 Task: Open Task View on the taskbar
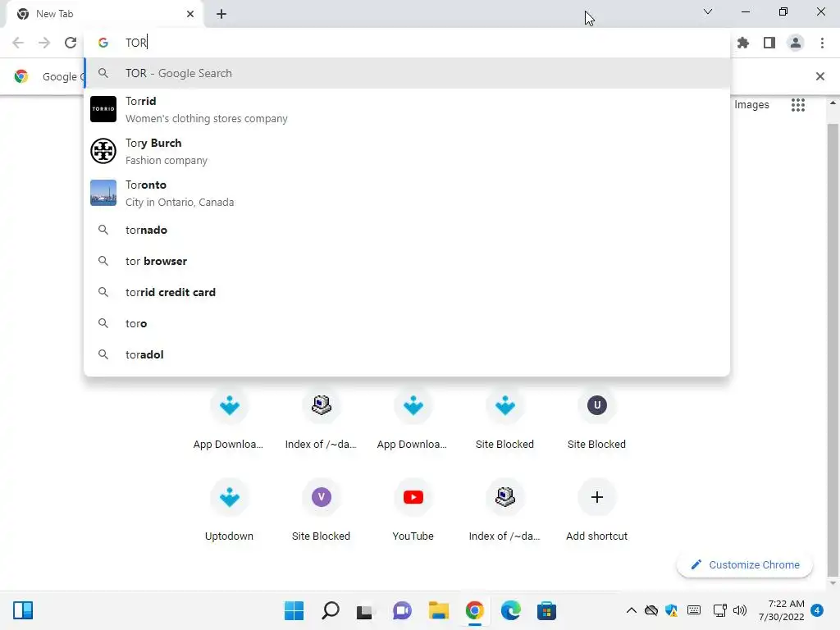(x=365, y=610)
